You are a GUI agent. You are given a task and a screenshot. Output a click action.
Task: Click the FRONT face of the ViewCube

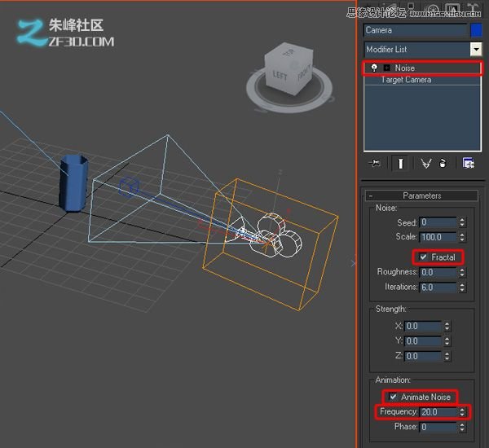[303, 73]
